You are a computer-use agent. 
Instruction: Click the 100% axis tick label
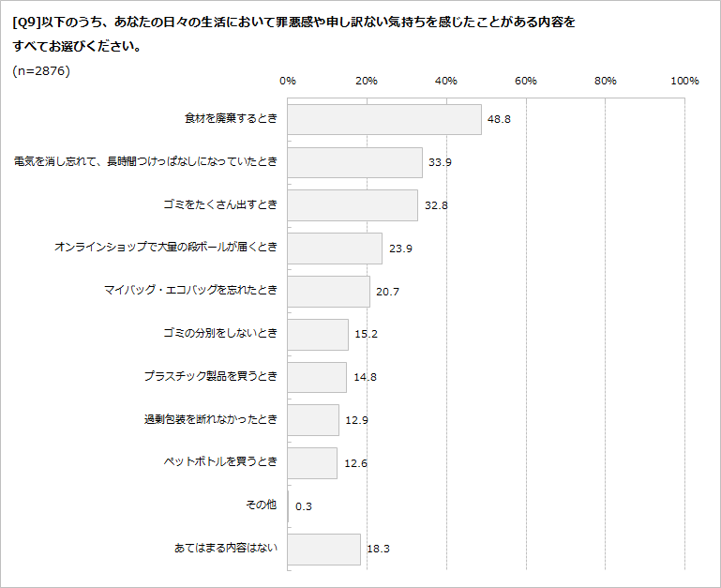[684, 81]
